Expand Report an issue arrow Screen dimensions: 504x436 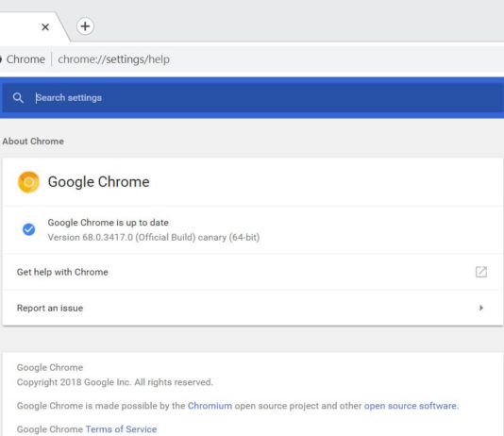(x=481, y=308)
